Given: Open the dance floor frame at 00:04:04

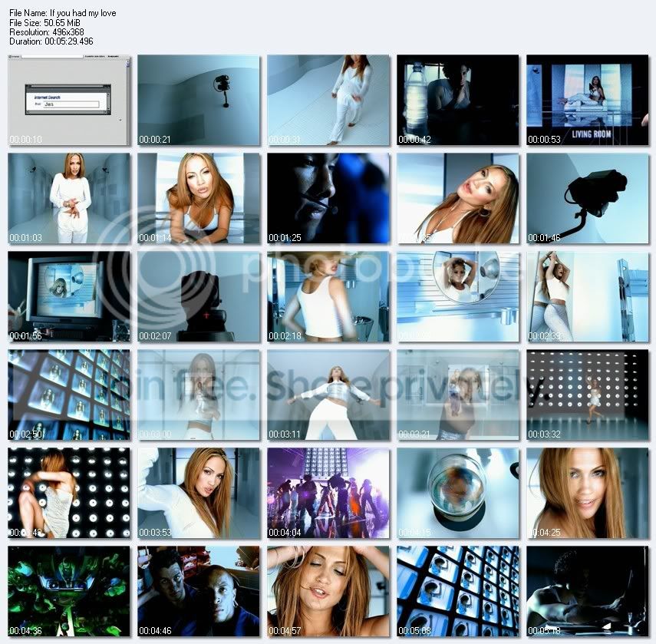Looking at the screenshot, I should (328, 493).
